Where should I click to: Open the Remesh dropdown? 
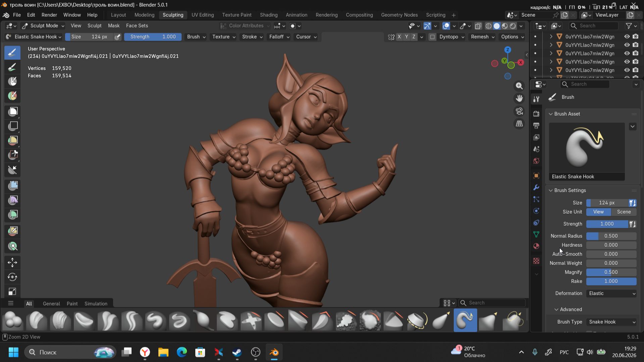(483, 37)
